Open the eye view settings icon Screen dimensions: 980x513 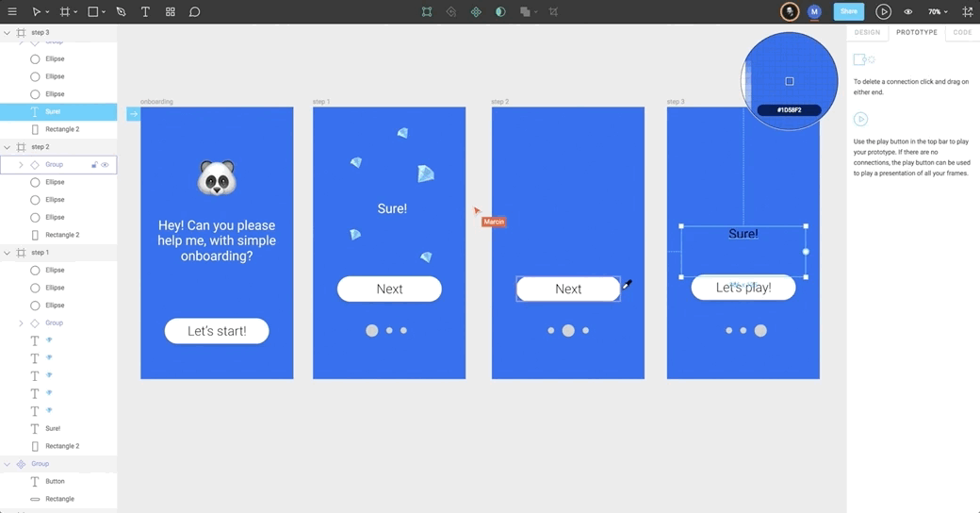click(x=908, y=12)
